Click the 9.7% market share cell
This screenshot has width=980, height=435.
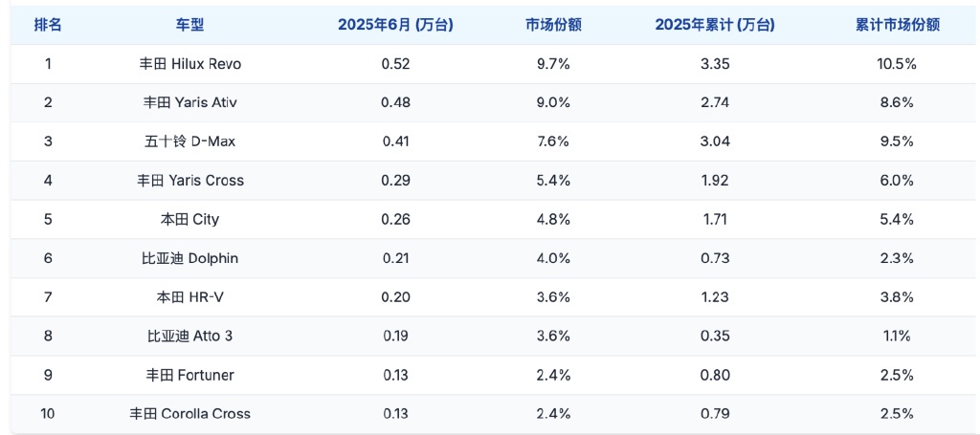point(551,64)
